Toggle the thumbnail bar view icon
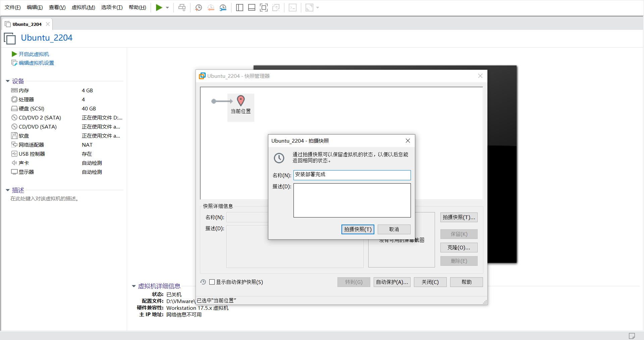The height and width of the screenshot is (340, 644). point(252,7)
